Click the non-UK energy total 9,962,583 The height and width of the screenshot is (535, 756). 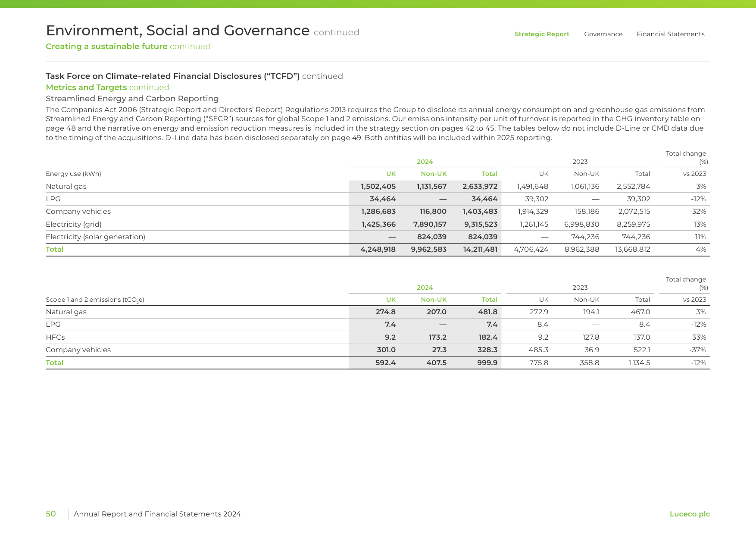[x=428, y=249]
